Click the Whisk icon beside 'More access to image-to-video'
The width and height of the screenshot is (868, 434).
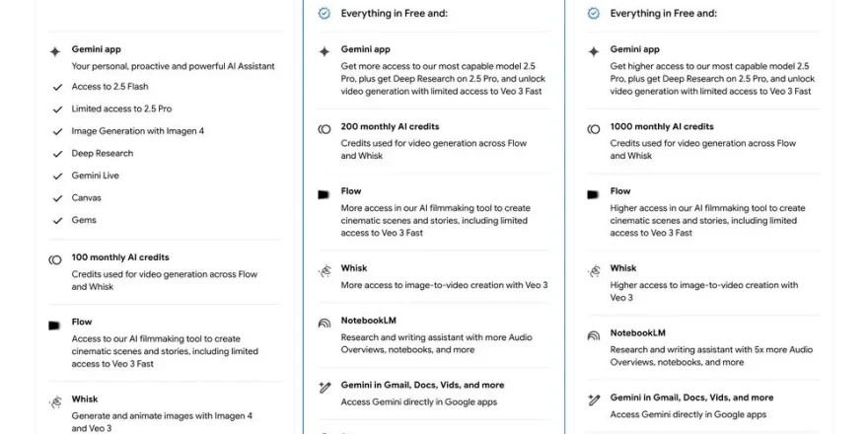(x=324, y=269)
